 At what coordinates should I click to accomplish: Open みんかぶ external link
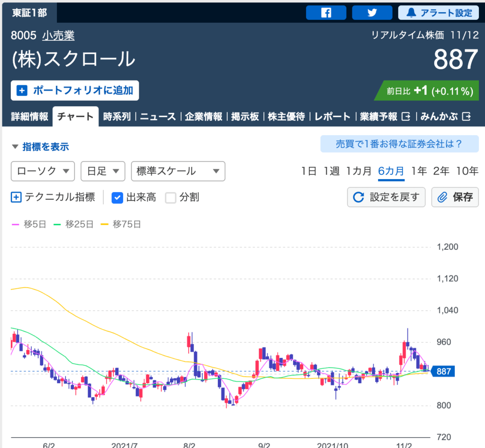[x=445, y=117]
